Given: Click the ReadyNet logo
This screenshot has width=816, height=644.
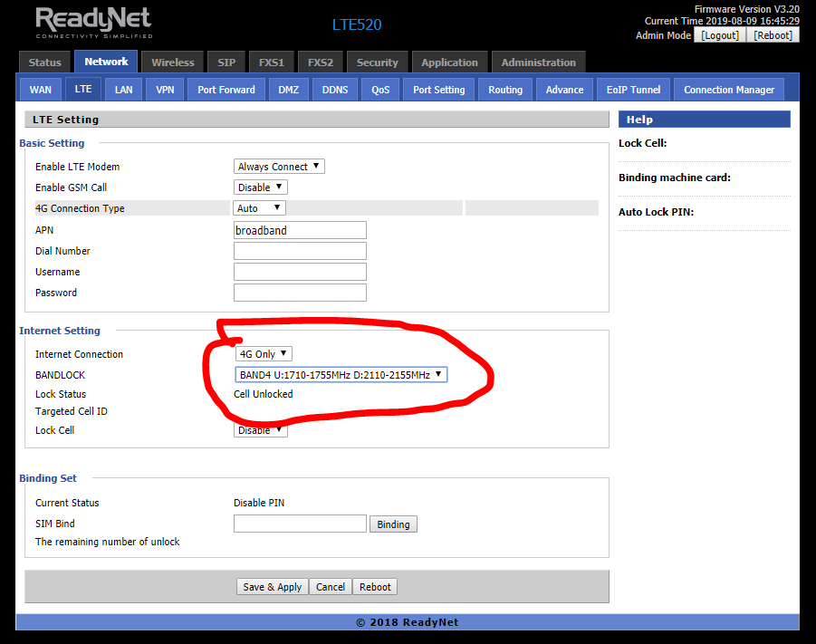Looking at the screenshot, I should click(x=93, y=23).
